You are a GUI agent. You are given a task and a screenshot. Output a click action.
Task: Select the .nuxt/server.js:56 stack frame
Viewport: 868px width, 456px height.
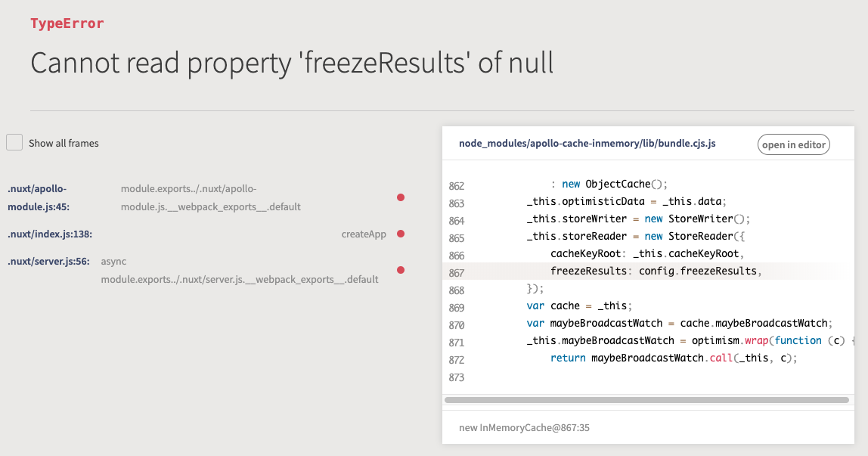(x=206, y=270)
